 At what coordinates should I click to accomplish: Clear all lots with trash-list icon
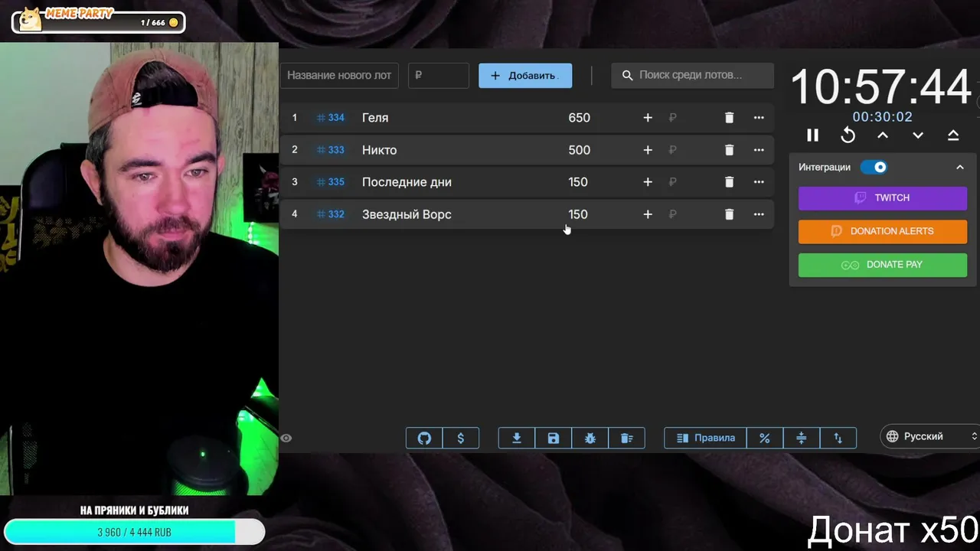pos(627,438)
